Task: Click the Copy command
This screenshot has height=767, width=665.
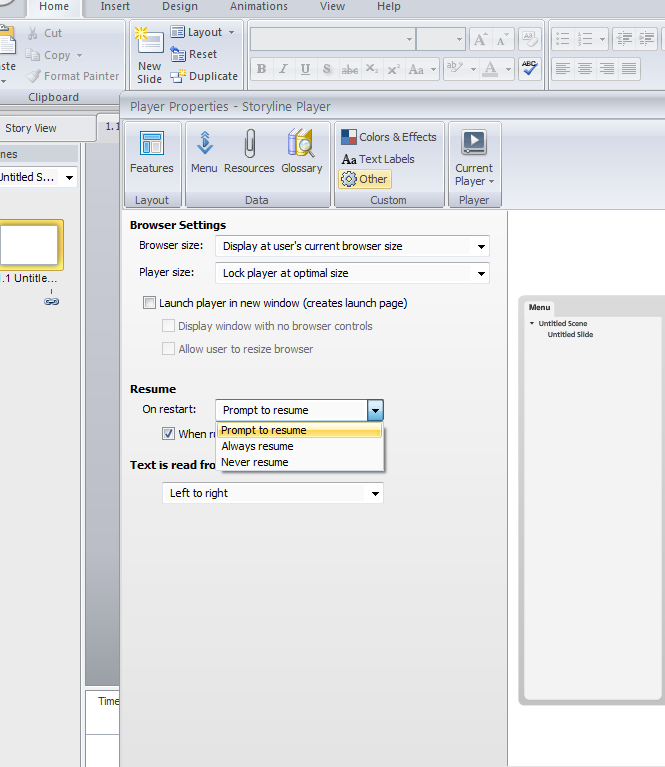Action: [x=53, y=55]
